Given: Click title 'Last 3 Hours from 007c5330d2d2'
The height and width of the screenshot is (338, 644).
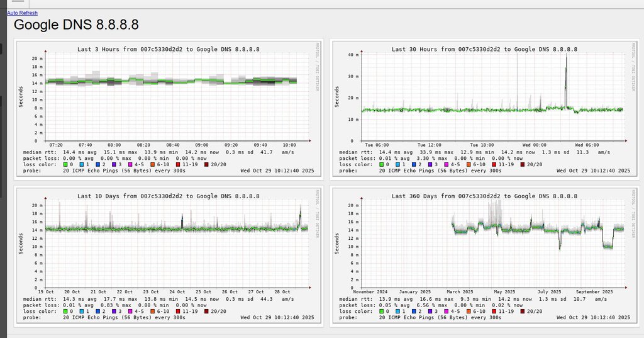Looking at the screenshot, I should pyautogui.click(x=130, y=49).
